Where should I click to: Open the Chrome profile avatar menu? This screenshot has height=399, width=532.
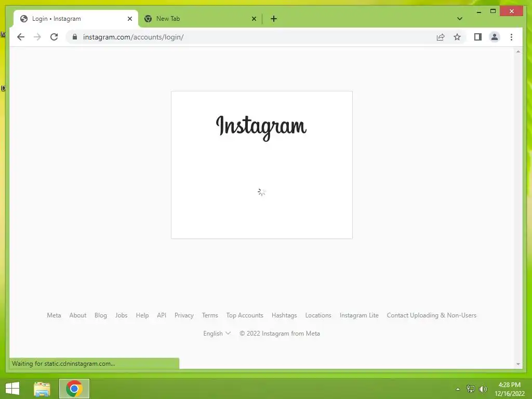point(495,37)
